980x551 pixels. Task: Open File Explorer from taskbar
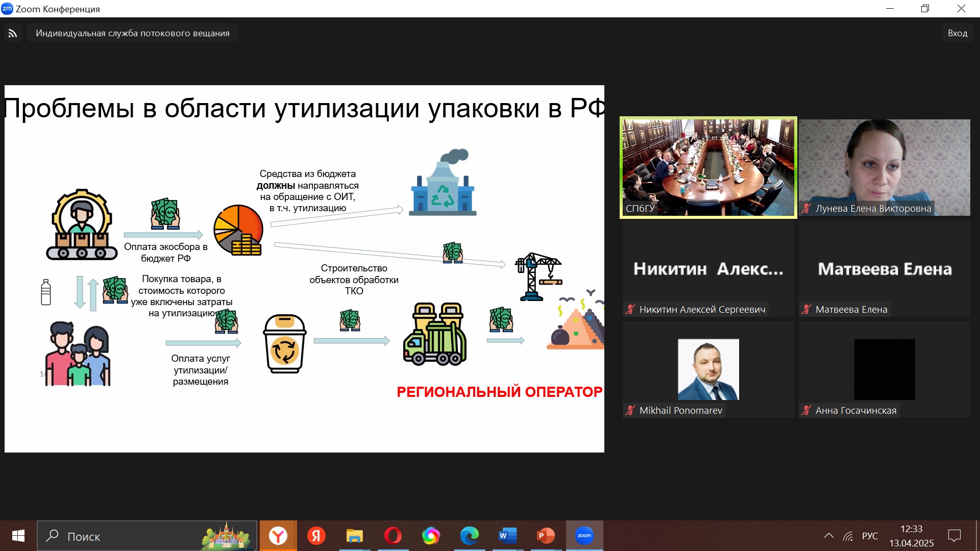point(354,536)
